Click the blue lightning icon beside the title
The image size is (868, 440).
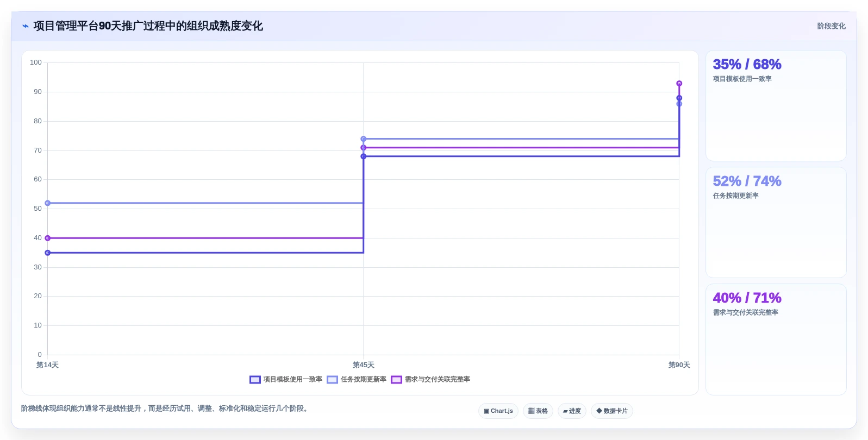click(25, 26)
